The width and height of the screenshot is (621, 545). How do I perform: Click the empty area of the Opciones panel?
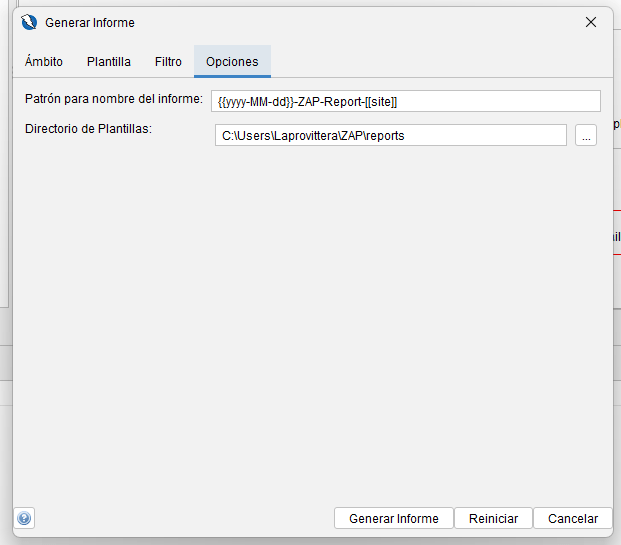pos(310,320)
